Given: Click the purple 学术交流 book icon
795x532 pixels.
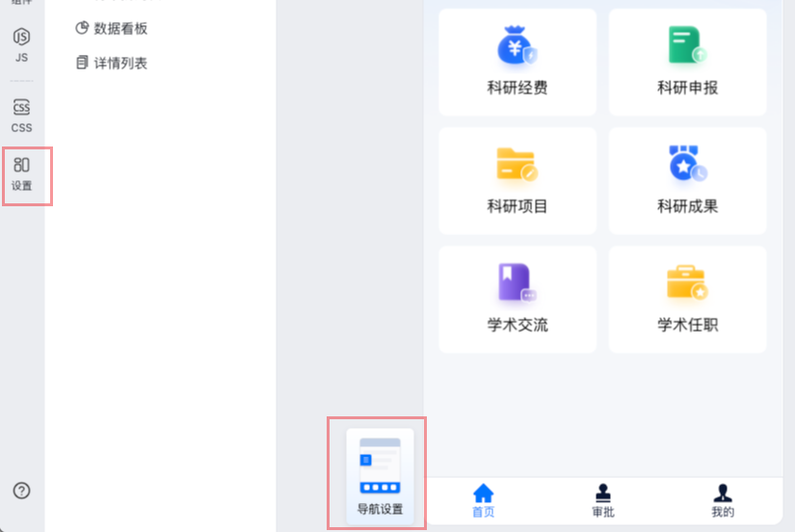Looking at the screenshot, I should 517,282.
